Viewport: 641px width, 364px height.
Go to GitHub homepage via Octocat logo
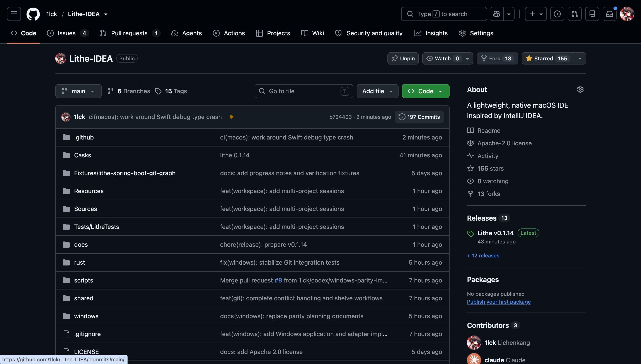(x=33, y=14)
